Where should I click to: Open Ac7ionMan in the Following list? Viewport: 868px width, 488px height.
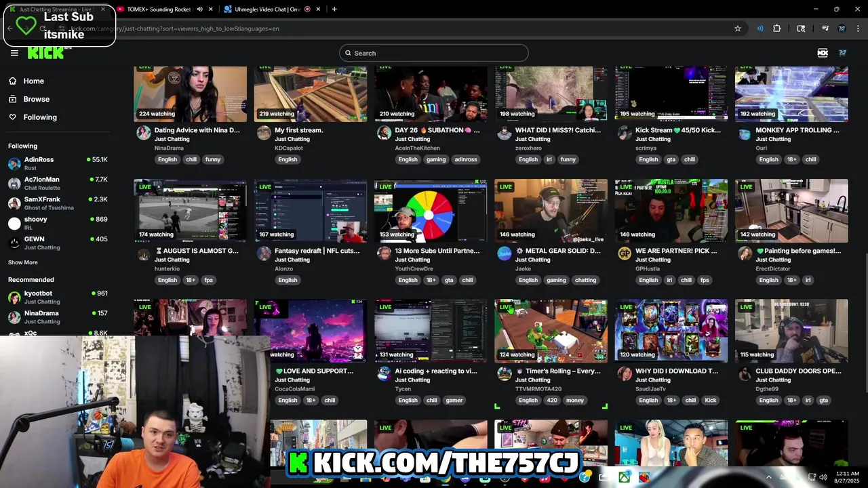coord(58,183)
